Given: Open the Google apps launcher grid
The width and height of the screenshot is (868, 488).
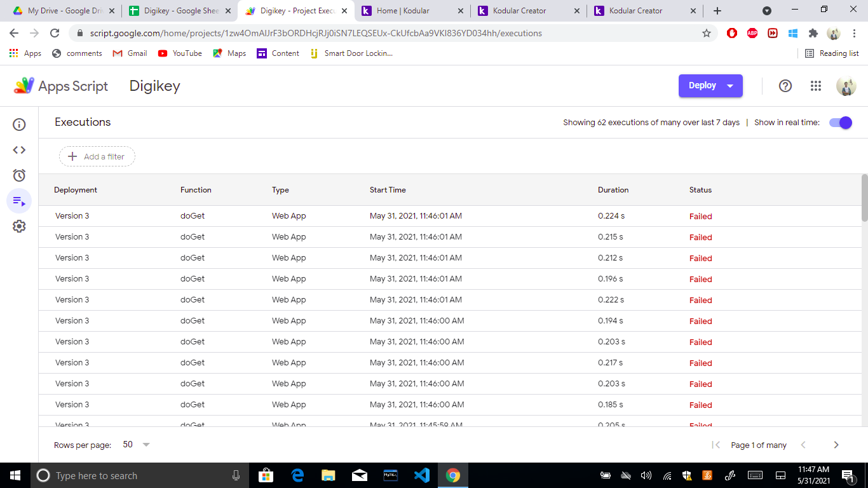Looking at the screenshot, I should click(816, 85).
